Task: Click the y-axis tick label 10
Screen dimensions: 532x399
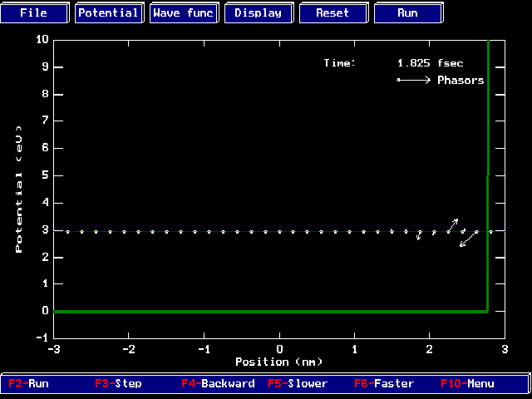Action: click(x=42, y=39)
